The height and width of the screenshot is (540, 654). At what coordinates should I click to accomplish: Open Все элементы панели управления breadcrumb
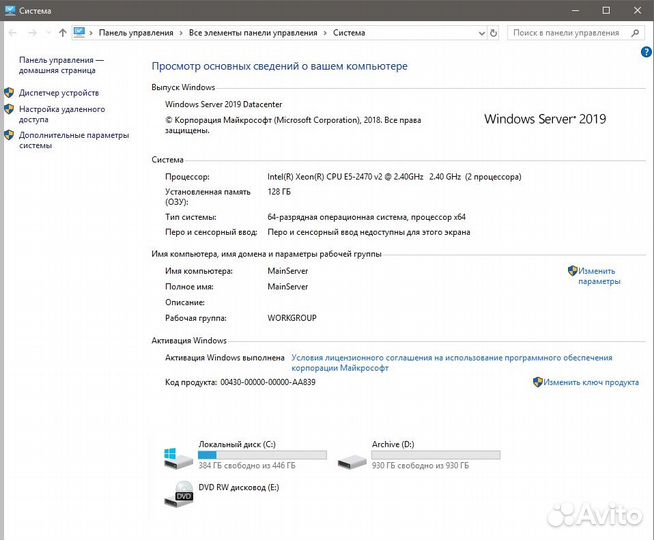coord(253,33)
